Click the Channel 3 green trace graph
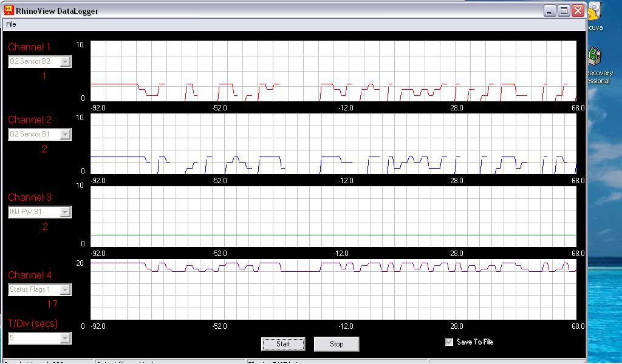The height and width of the screenshot is (364, 622). [x=333, y=217]
